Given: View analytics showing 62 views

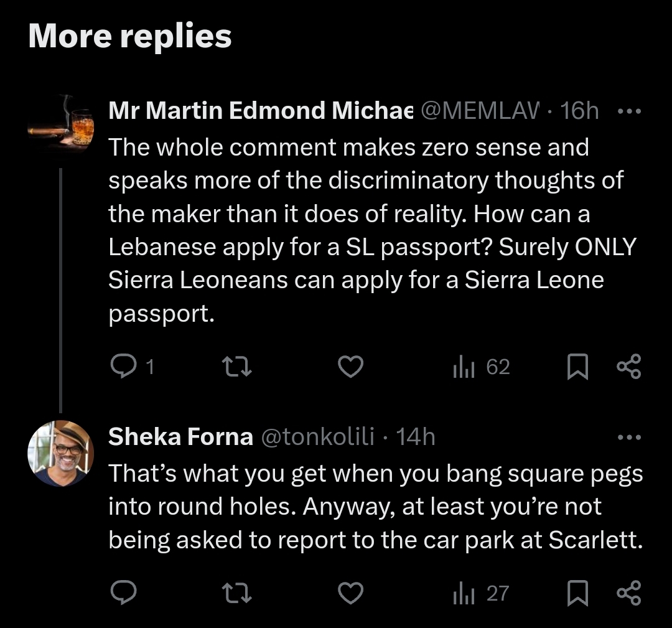Looking at the screenshot, I should pyautogui.click(x=481, y=367).
